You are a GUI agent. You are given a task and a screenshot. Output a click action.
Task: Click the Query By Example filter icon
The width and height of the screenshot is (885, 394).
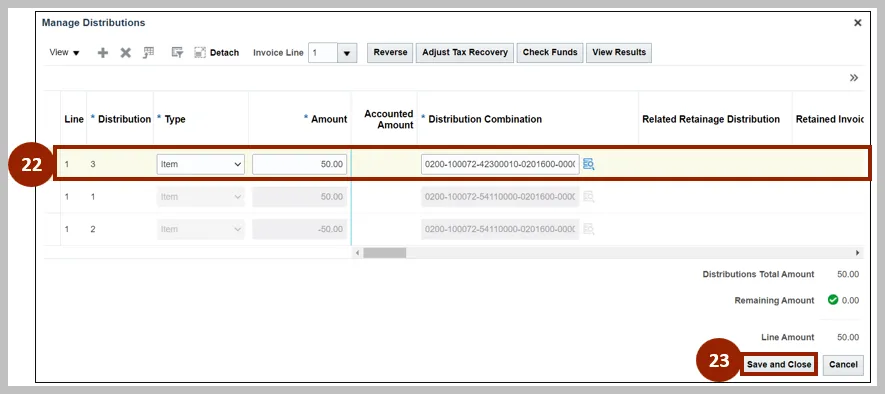click(177, 52)
